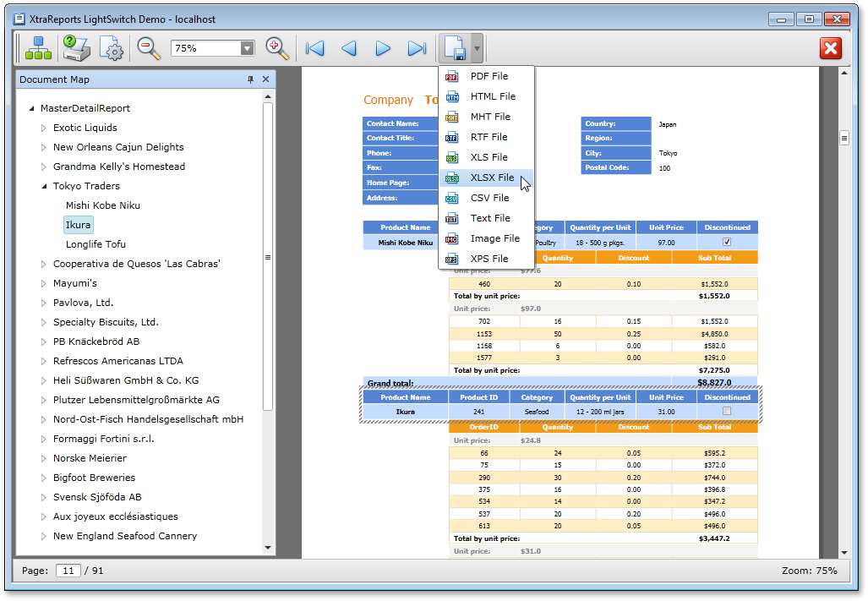The height and width of the screenshot is (601, 868).
Task: Jump to the last page
Action: coord(417,49)
